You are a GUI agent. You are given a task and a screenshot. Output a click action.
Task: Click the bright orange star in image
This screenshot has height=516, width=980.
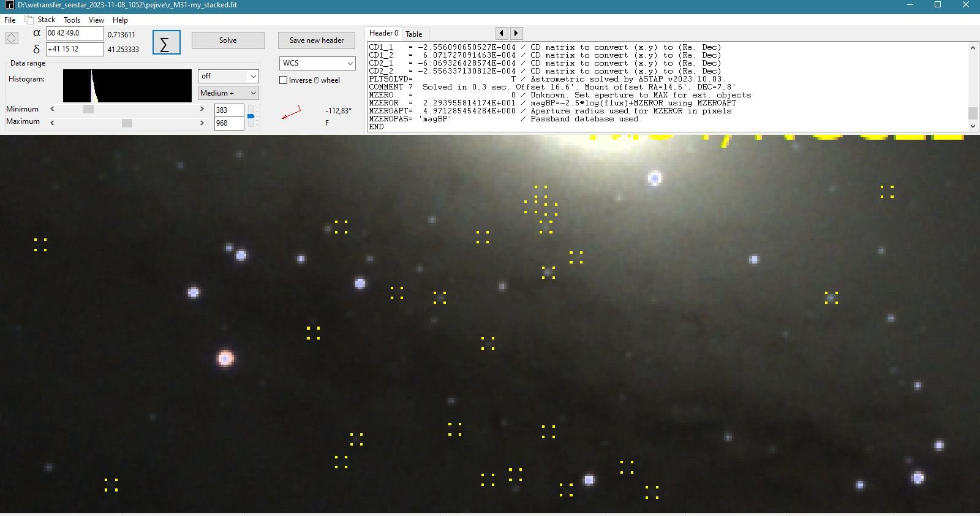tap(225, 358)
